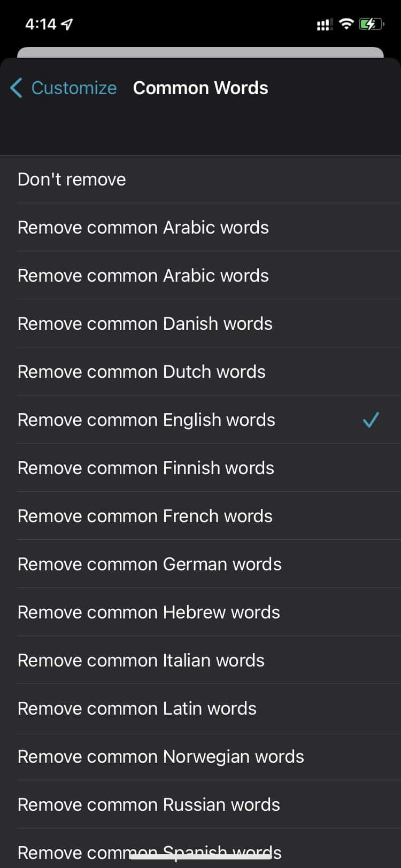Choose Remove common Danish words

coord(145,324)
